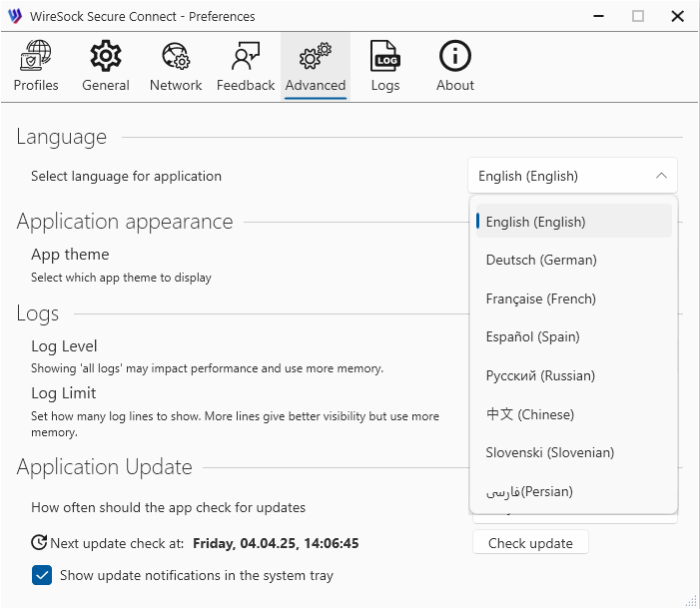This screenshot has width=700, height=609.
Task: Click How often should the app check text
Action: [169, 507]
